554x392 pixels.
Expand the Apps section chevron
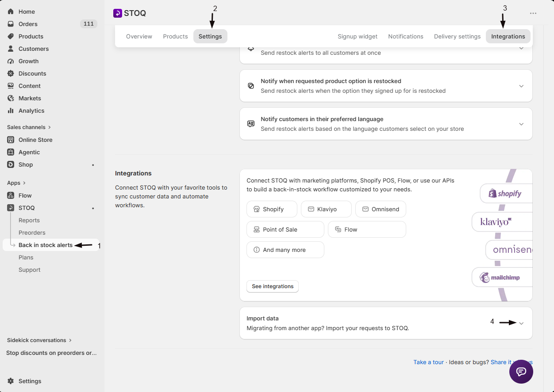click(24, 183)
